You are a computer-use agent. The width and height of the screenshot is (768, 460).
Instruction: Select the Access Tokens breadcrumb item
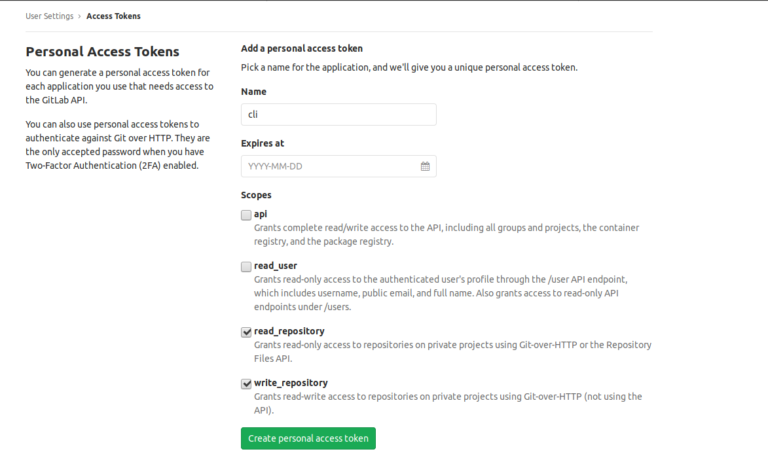coord(113,16)
